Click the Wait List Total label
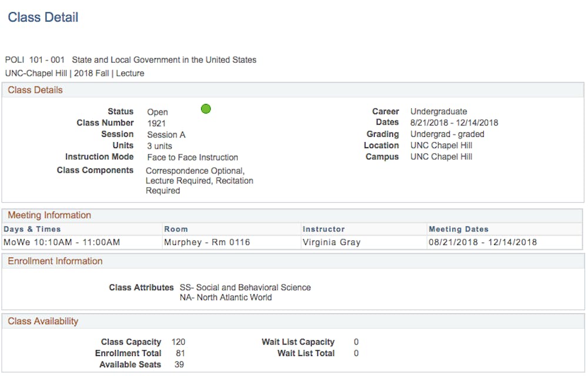This screenshot has height=376, width=588. (x=306, y=353)
